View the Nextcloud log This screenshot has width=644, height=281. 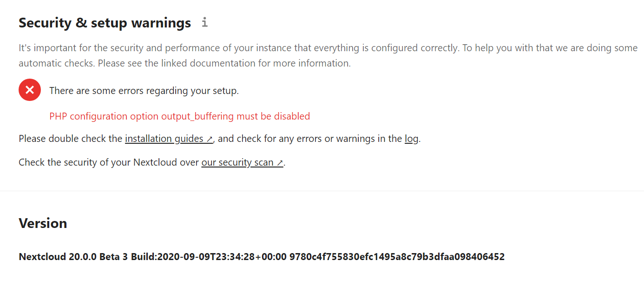click(411, 138)
